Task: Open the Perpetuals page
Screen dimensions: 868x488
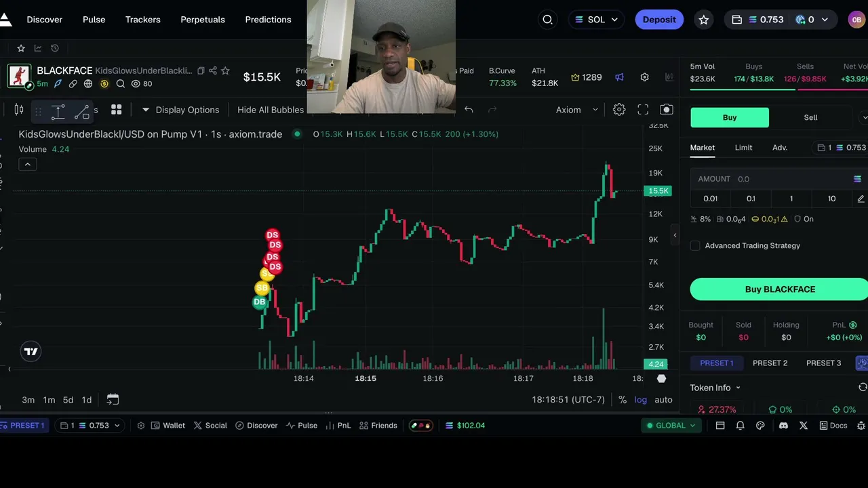Action: [203, 20]
